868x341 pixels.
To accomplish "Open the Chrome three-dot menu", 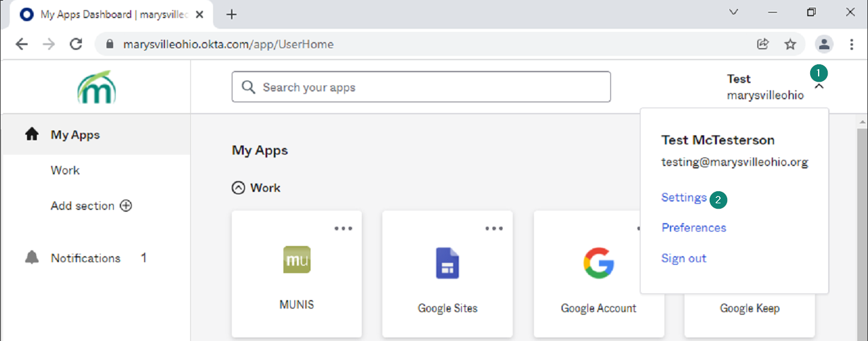I will (852, 44).
